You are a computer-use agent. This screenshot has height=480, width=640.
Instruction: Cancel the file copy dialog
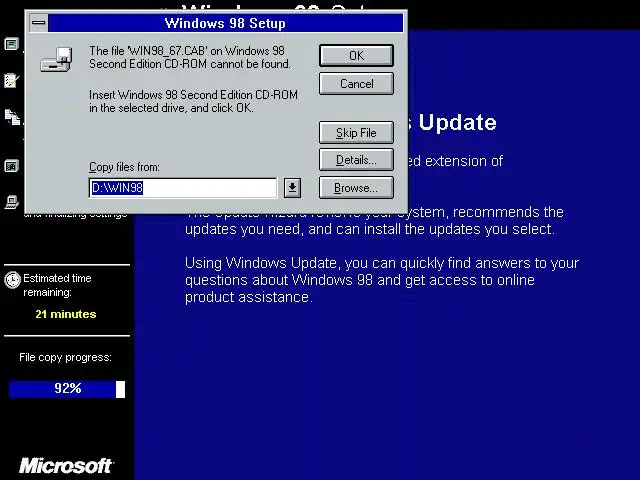356,84
